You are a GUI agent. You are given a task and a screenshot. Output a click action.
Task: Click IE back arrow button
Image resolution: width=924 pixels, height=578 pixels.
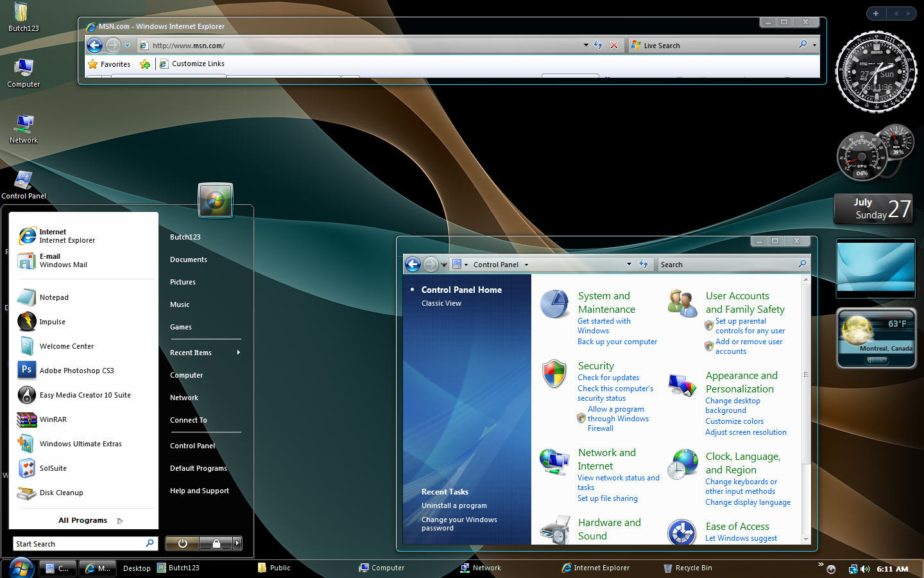pos(94,45)
